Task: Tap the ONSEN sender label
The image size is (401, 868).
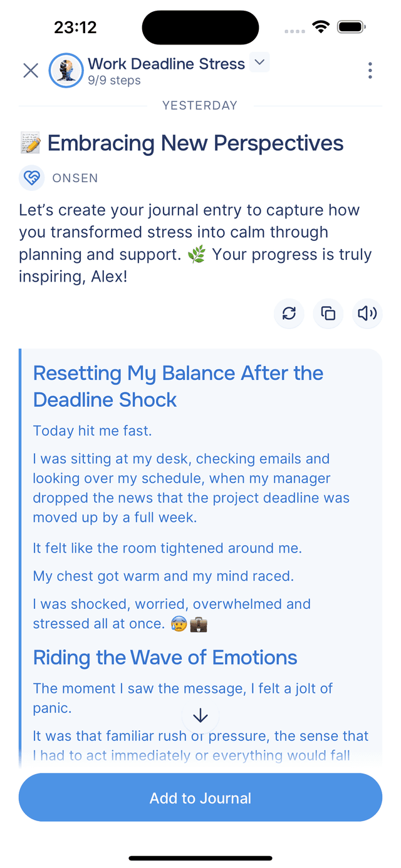Action: coord(75,178)
